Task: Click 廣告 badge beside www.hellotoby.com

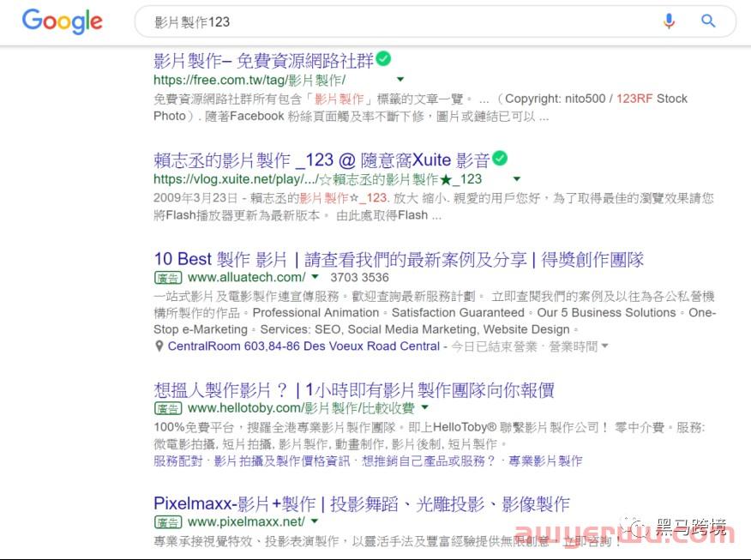Action: coord(168,408)
